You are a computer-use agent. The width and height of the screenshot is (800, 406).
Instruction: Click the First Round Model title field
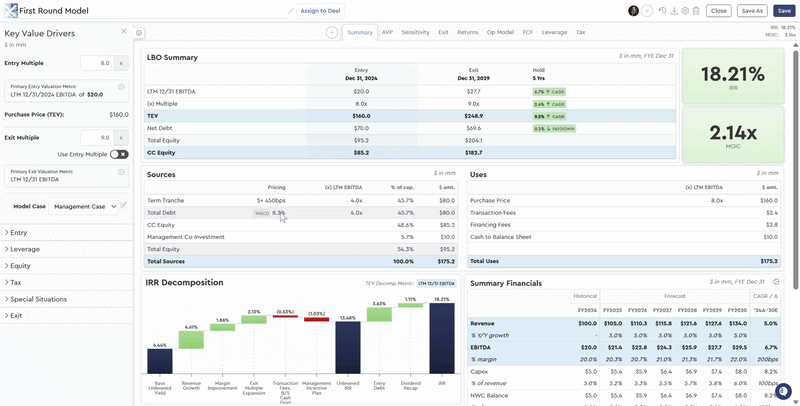153,11
